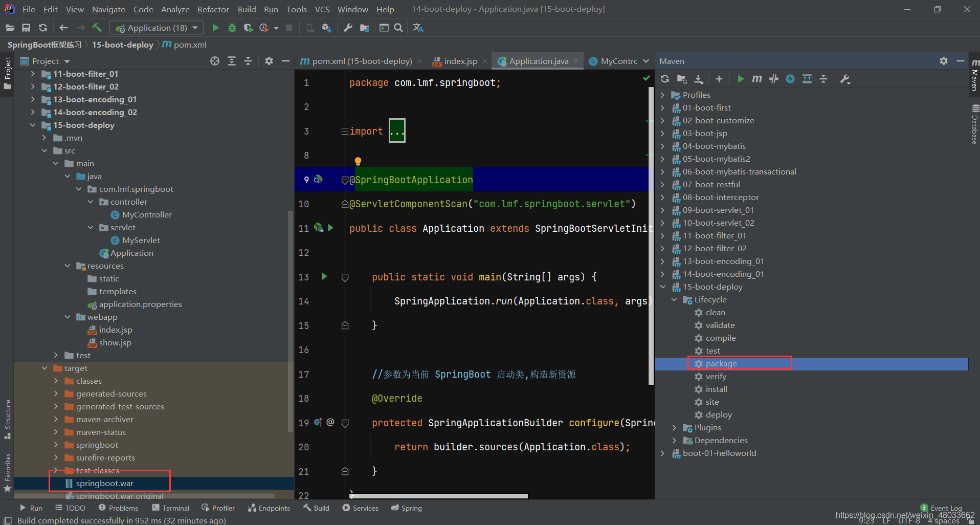Add a Maven project with plus icon
The width and height of the screenshot is (980, 525).
(x=719, y=79)
